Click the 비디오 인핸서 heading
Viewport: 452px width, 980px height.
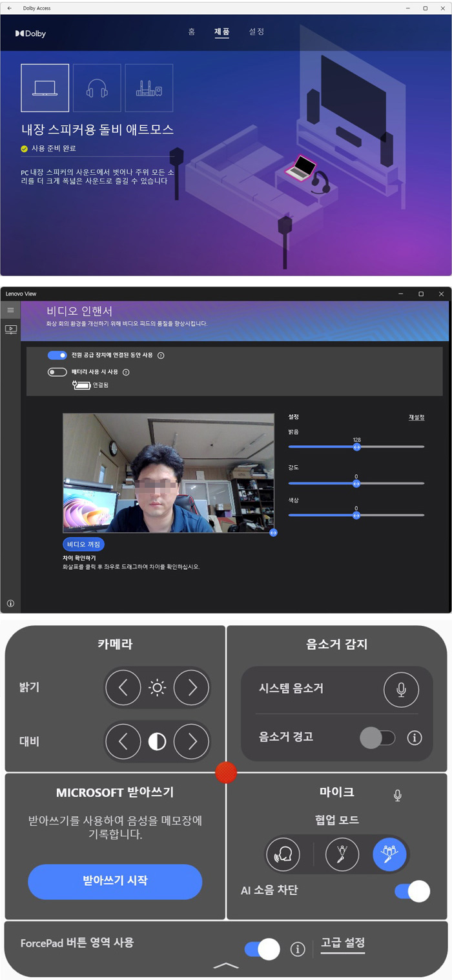coord(79,311)
